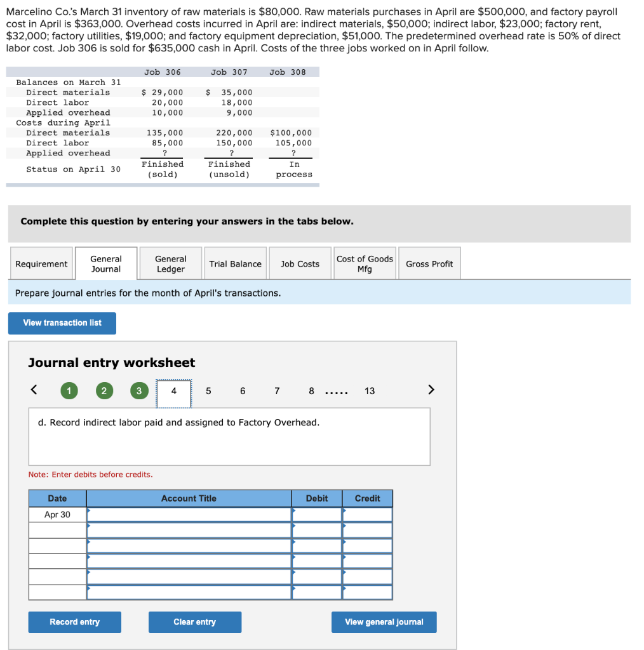Select Account Title field in second row
This screenshot has width=644, height=650.
[x=189, y=530]
